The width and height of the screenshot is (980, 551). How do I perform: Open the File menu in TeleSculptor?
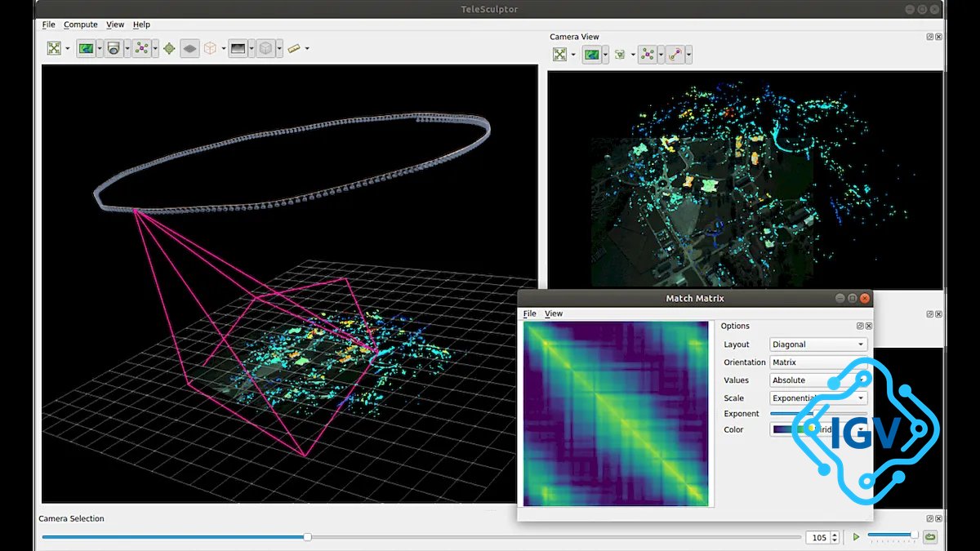point(49,24)
